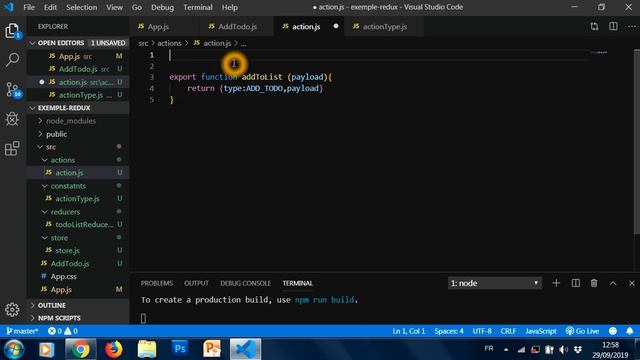Viewport: 640px width, 360px height.
Task: Open the Go menu
Action: (137, 7)
